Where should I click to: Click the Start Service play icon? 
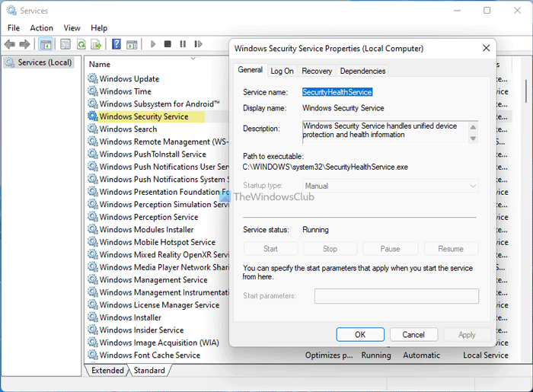153,44
